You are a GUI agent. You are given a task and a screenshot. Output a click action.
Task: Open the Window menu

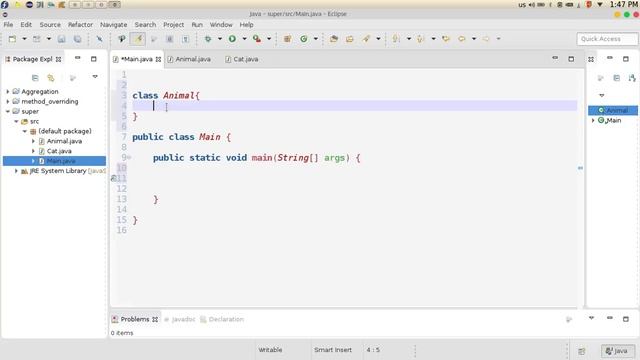coord(221,24)
